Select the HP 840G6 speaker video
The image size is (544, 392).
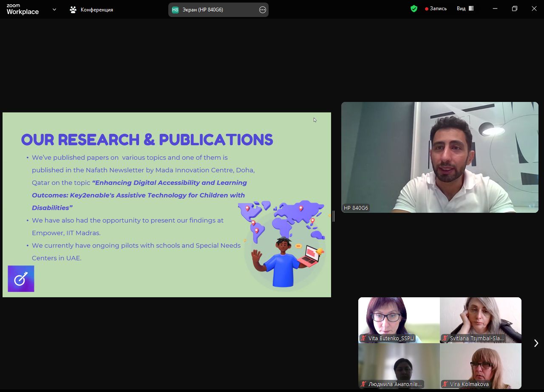(440, 157)
